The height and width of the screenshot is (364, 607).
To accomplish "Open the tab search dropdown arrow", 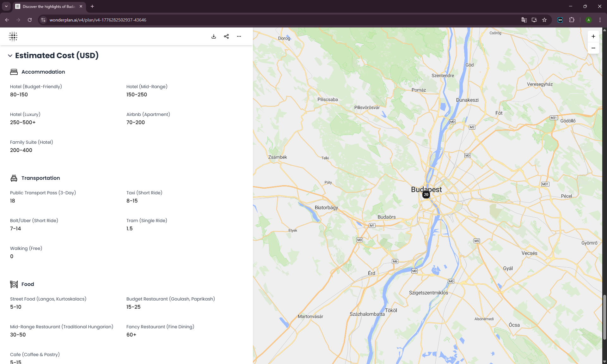I will (x=6, y=6).
